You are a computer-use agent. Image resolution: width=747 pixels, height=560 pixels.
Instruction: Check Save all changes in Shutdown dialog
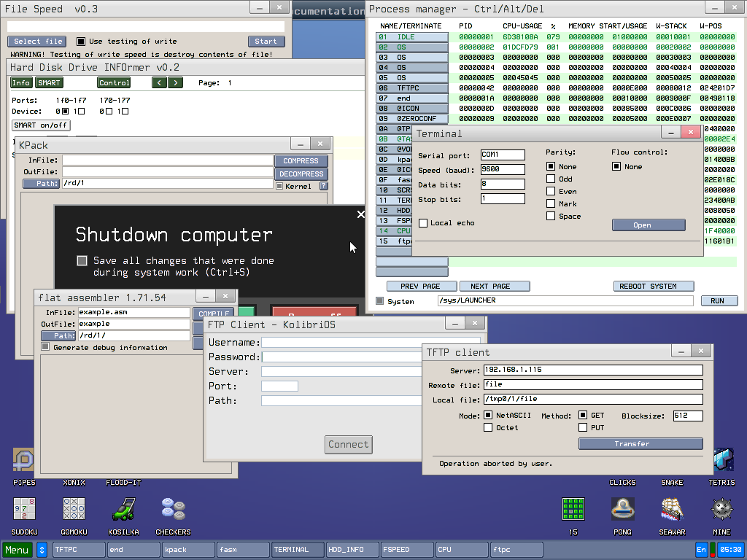point(82,260)
